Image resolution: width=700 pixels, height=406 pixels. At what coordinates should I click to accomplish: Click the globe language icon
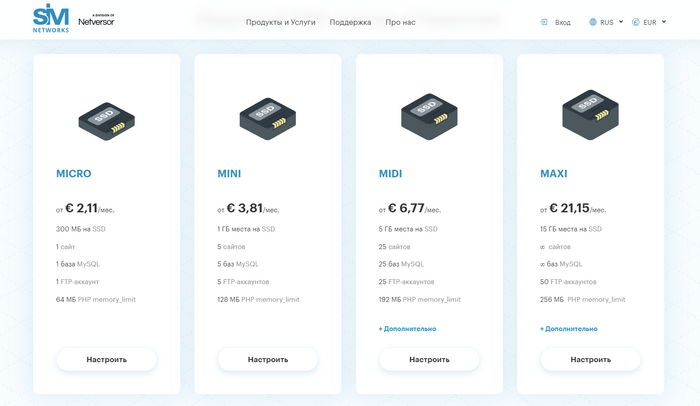(x=593, y=22)
